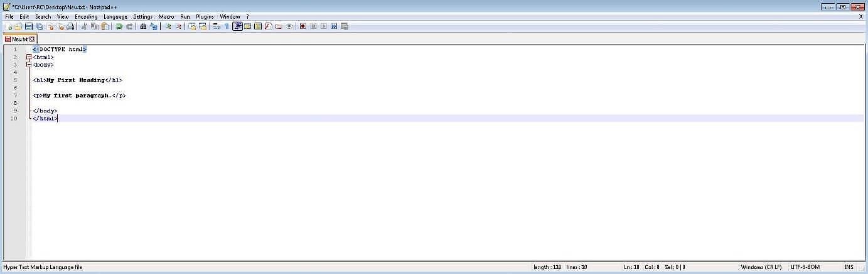Viewport: 868px width, 274px height.
Task: Toggle show all characters pilcrow icon
Action: (227, 26)
